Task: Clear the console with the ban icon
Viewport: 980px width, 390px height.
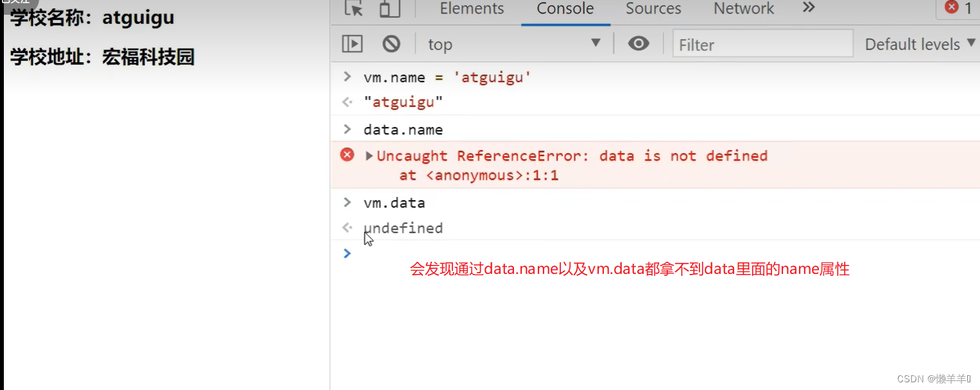Action: pyautogui.click(x=391, y=44)
